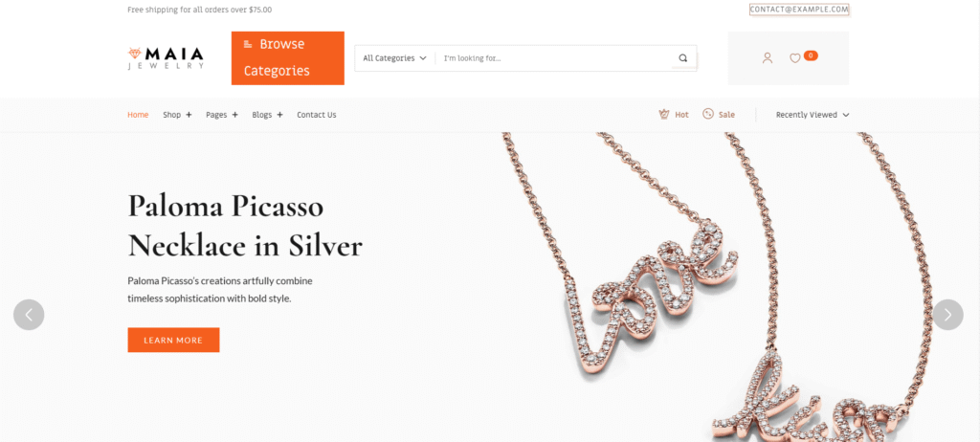
Task: Go to next slide arrow
Action: (947, 315)
